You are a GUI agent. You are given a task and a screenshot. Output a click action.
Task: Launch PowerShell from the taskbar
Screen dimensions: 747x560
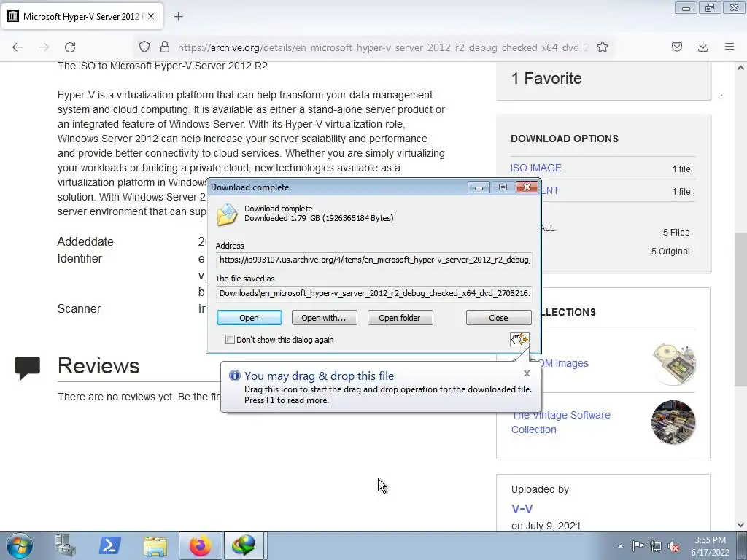point(109,545)
